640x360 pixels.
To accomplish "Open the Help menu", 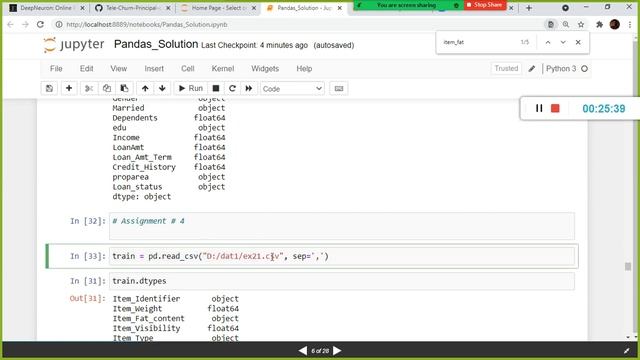I will pos(304,69).
